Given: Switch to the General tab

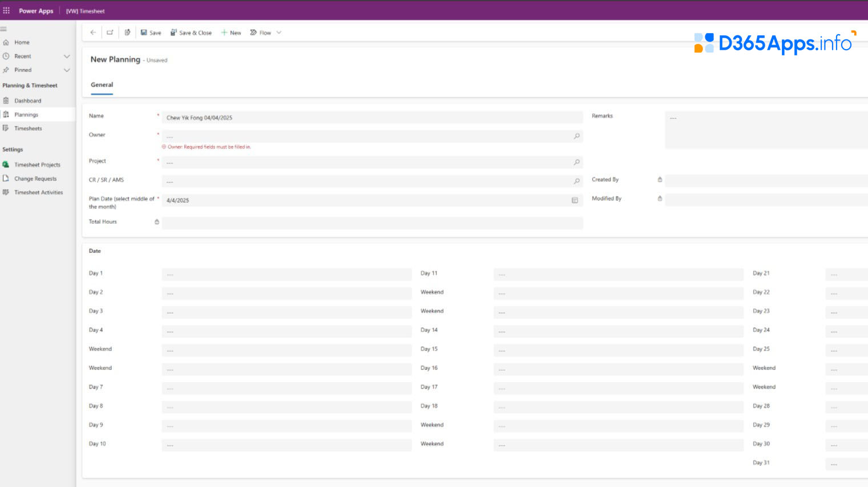Looking at the screenshot, I should [x=102, y=84].
